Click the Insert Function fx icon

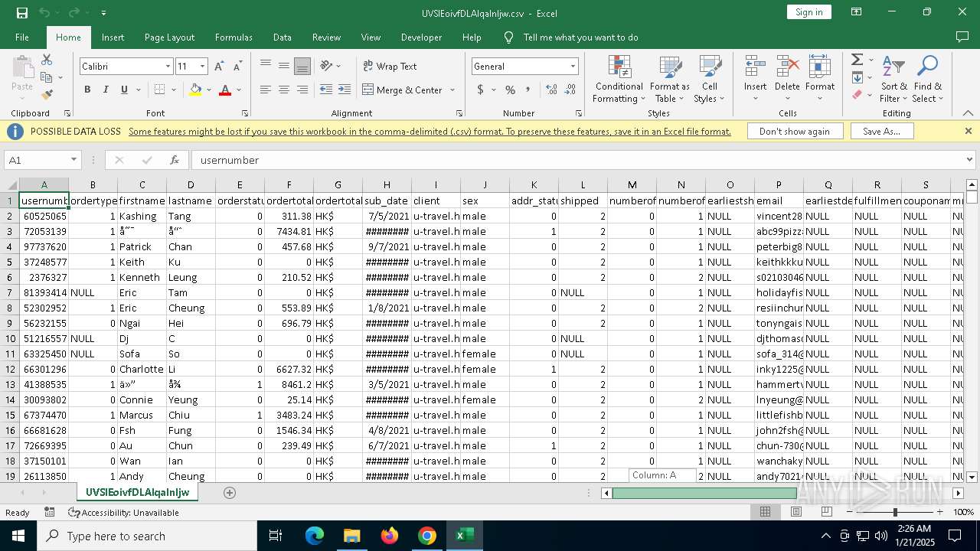click(x=175, y=160)
